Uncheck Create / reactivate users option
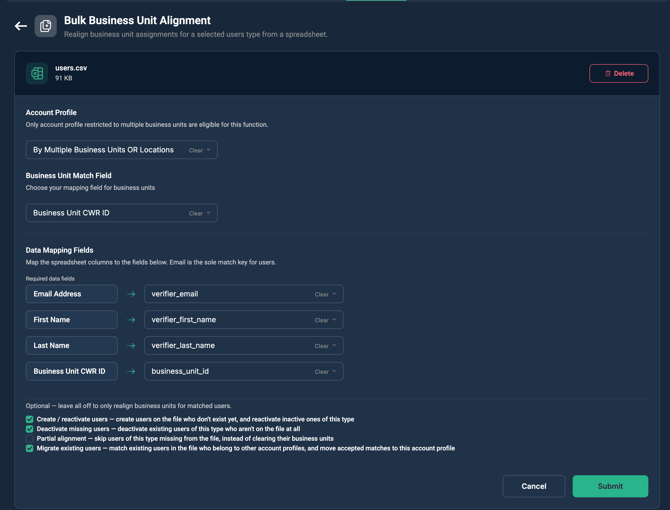 (x=29, y=419)
